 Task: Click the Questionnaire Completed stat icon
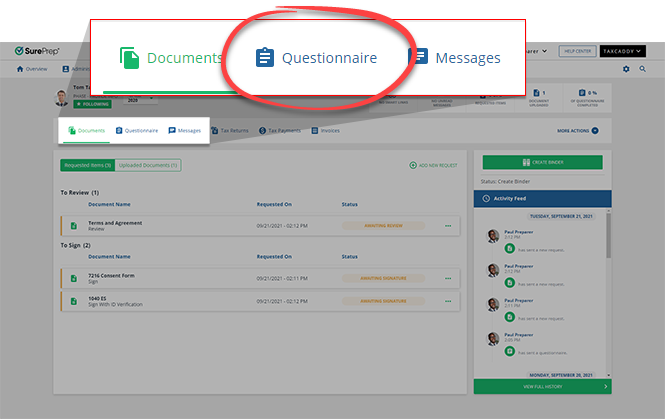(x=582, y=92)
